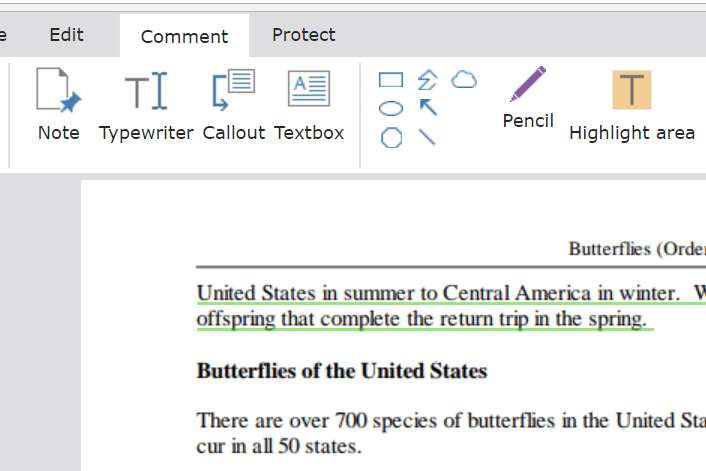Choose the Callout tool
This screenshot has height=471, width=706.
[234, 104]
